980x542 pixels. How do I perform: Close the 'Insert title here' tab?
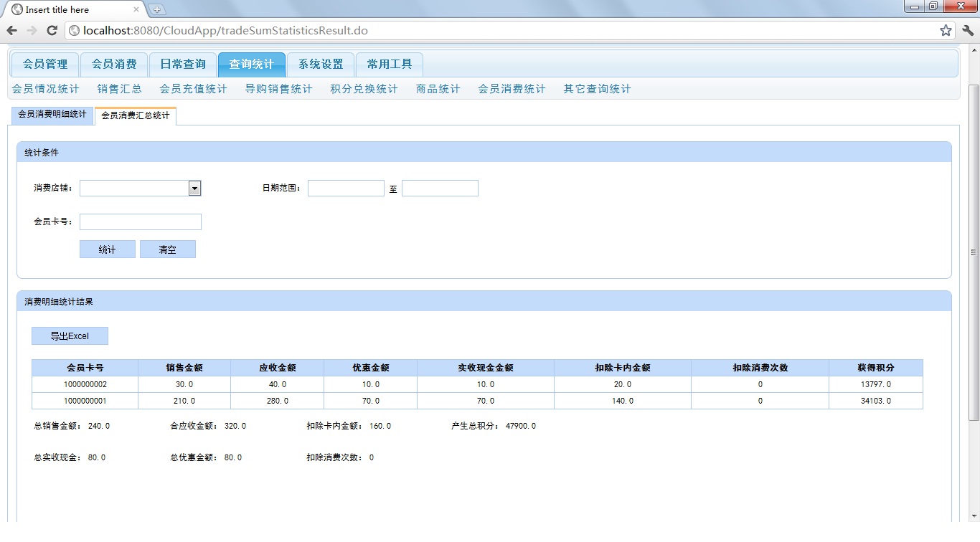pos(136,9)
